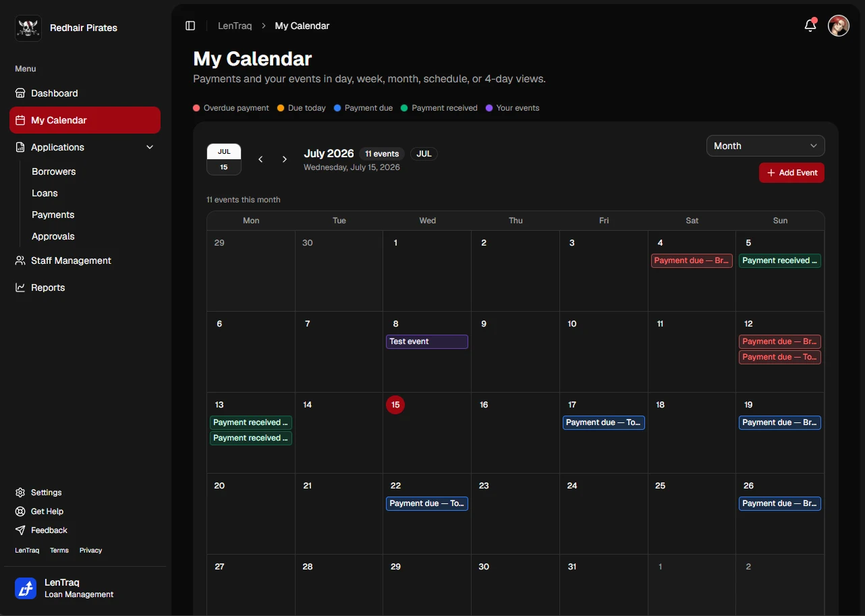Open the Month view dropdown
This screenshot has height=616, width=865.
[x=765, y=146]
